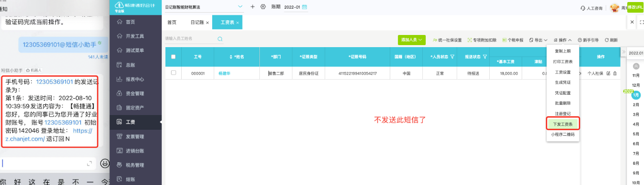Viewport: 644px width, 185px height.
Task: Open the 添加人员 dropdown button
Action: pyautogui.click(x=412, y=40)
